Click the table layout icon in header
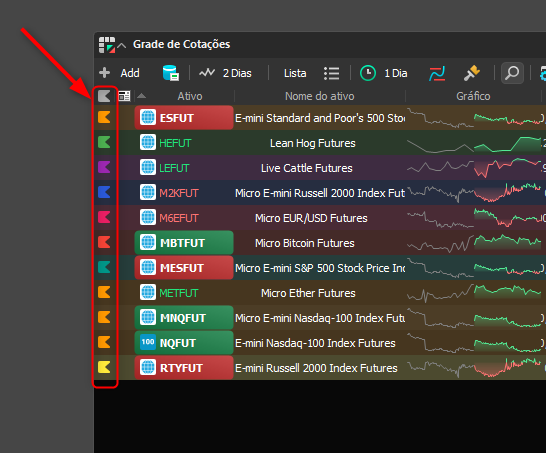Image resolution: width=546 pixels, height=453 pixels. click(x=124, y=96)
